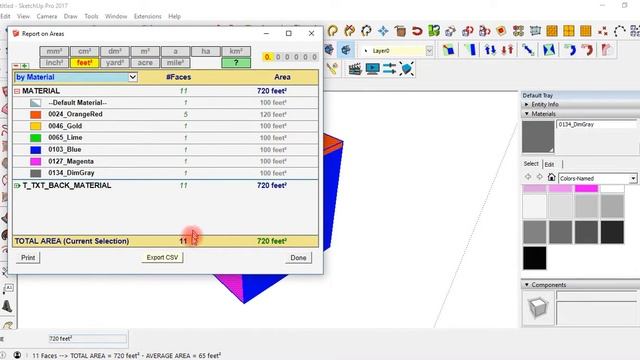Click the blue curved arrow icon

[x=570, y=50]
